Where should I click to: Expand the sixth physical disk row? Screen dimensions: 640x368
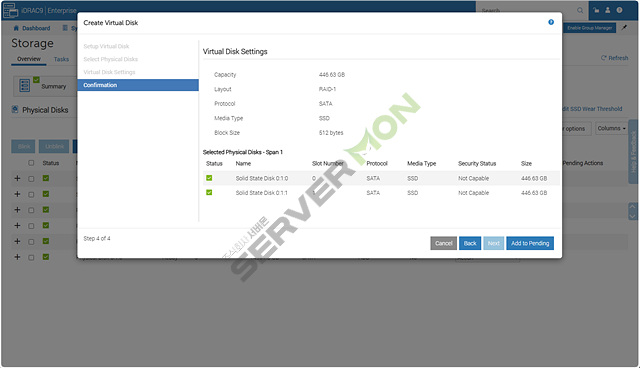pos(17,257)
